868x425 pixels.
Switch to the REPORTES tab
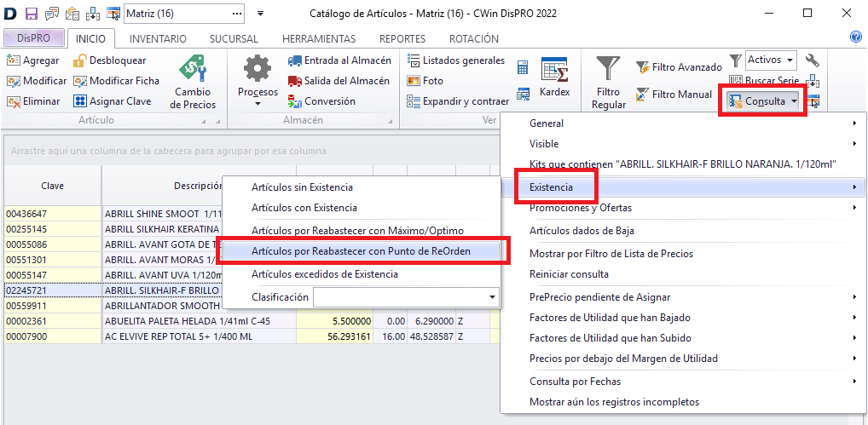click(402, 38)
